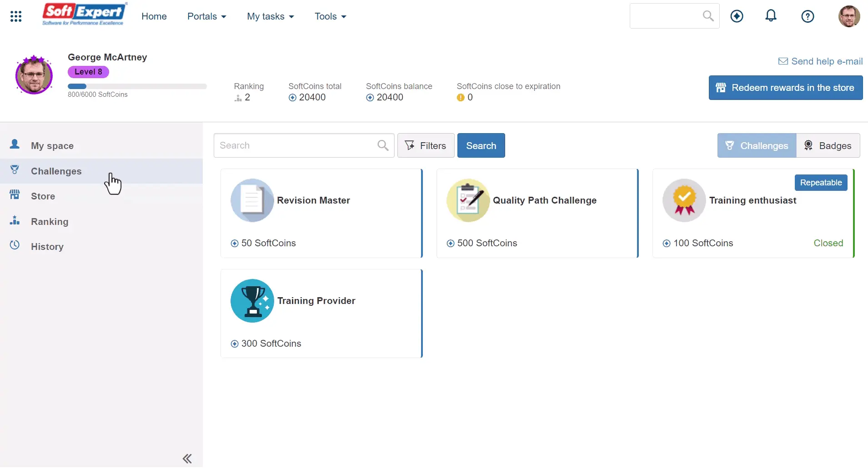Click the Training Provider trophy icon
Image resolution: width=868 pixels, height=468 pixels.
[x=252, y=301]
